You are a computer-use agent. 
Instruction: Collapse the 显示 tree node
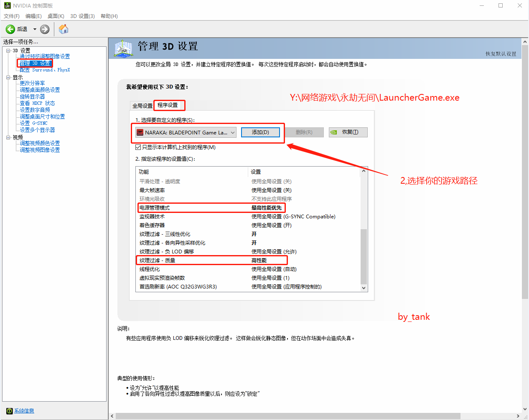coord(8,77)
